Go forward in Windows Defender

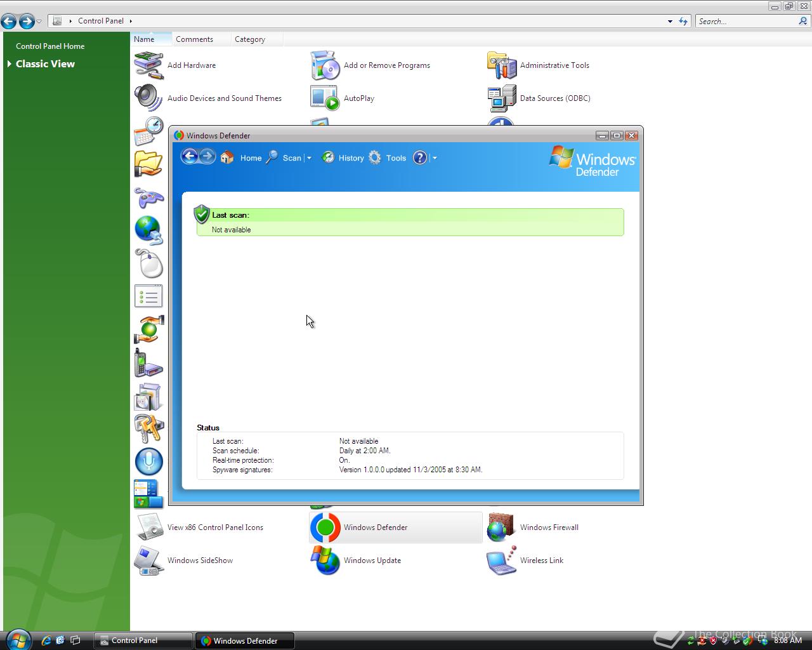click(207, 156)
